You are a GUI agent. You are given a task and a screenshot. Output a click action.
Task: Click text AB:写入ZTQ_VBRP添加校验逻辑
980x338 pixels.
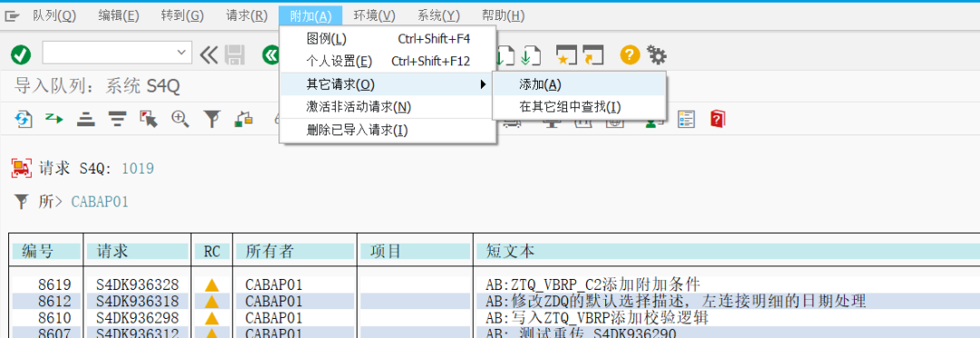click(x=596, y=318)
